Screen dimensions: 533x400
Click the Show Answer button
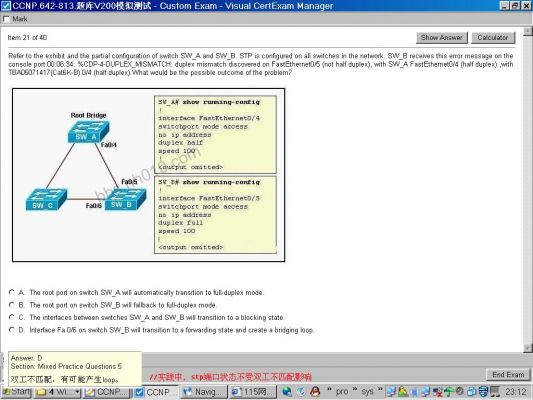click(442, 38)
